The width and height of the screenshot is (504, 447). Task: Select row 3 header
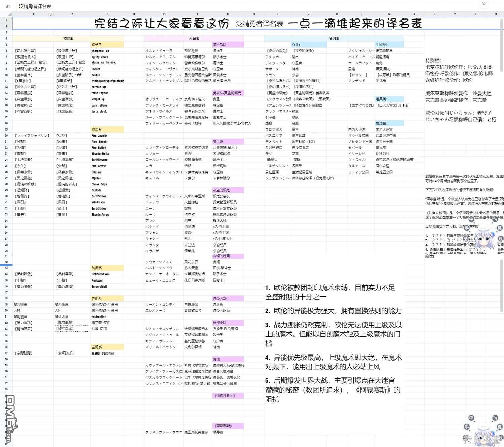(x=6, y=32)
